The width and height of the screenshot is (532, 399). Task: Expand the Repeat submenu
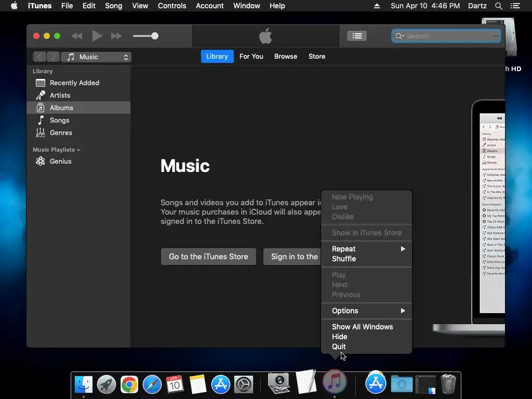point(366,249)
